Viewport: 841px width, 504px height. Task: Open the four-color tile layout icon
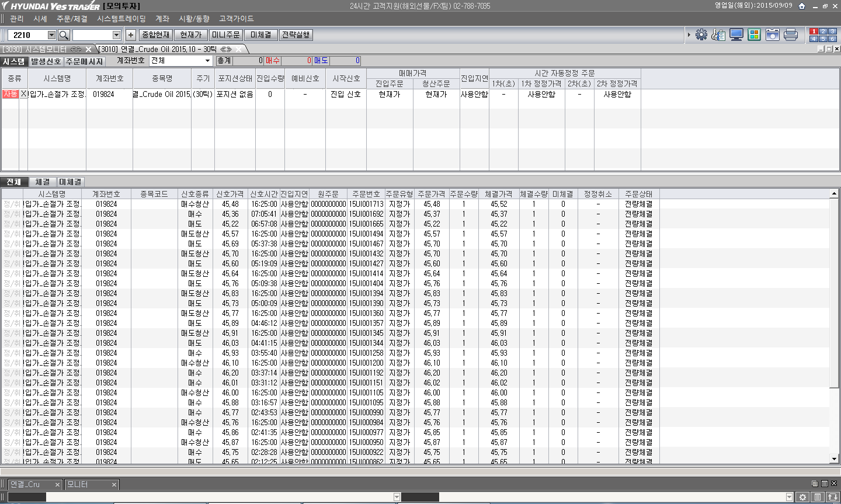[x=754, y=35]
